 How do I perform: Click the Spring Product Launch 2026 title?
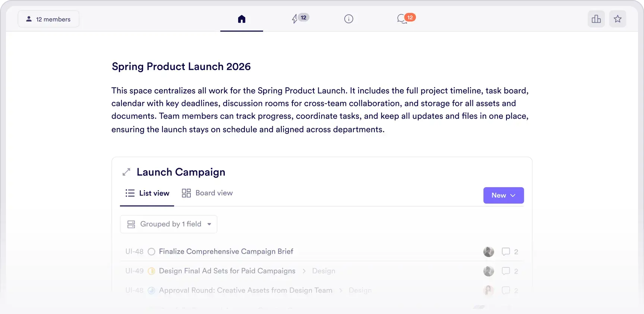pyautogui.click(x=181, y=66)
